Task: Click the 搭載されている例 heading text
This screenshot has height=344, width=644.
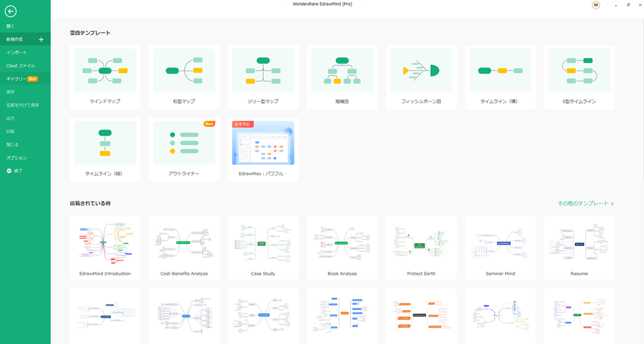Action: pyautogui.click(x=90, y=204)
